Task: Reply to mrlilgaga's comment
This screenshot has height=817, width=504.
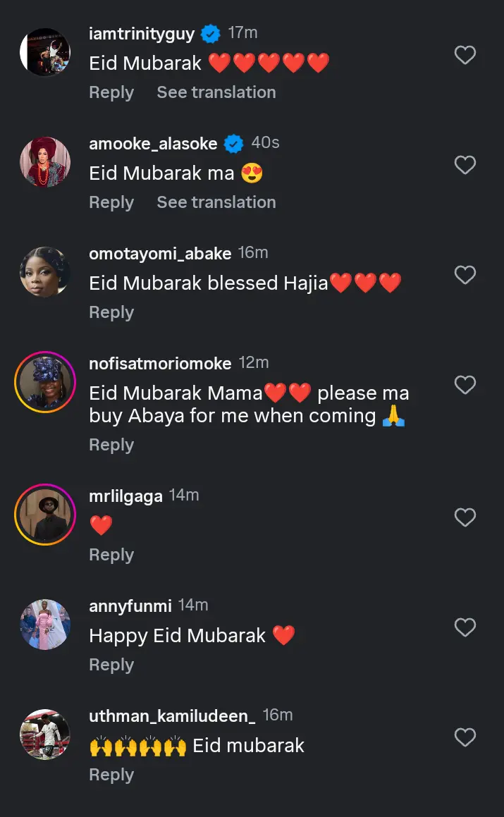Action: [x=111, y=555]
